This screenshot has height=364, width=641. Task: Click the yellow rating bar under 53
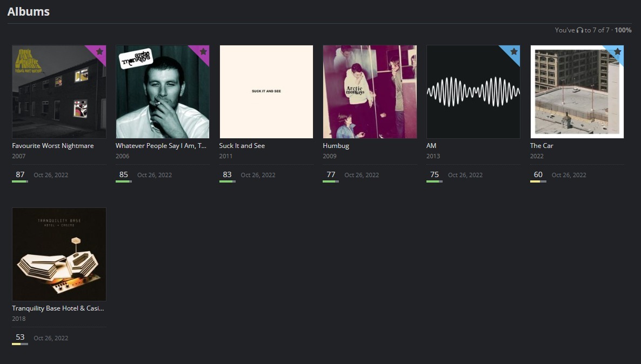coord(20,344)
